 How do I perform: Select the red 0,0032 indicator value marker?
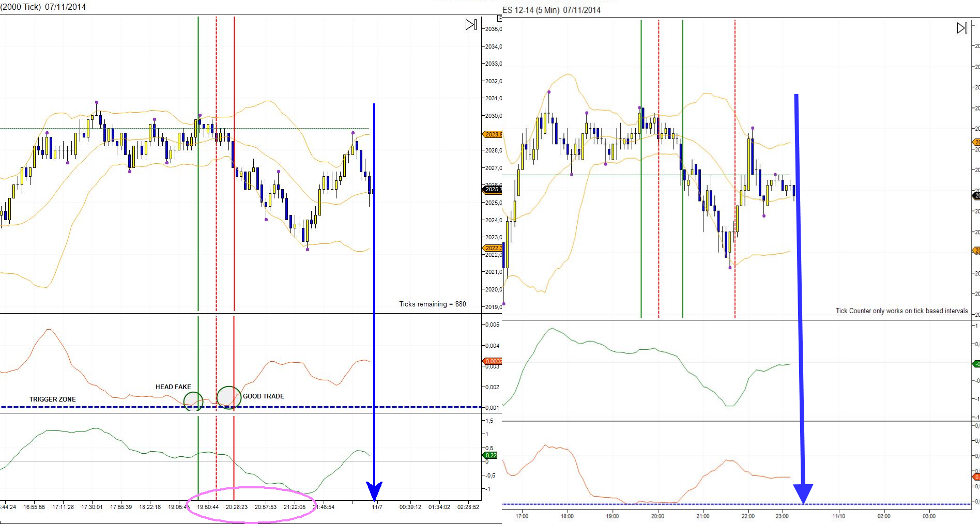pos(493,361)
